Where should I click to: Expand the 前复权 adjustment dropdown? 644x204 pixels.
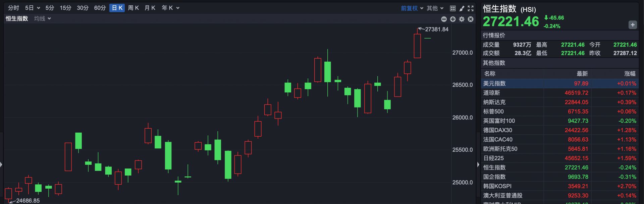click(x=412, y=8)
